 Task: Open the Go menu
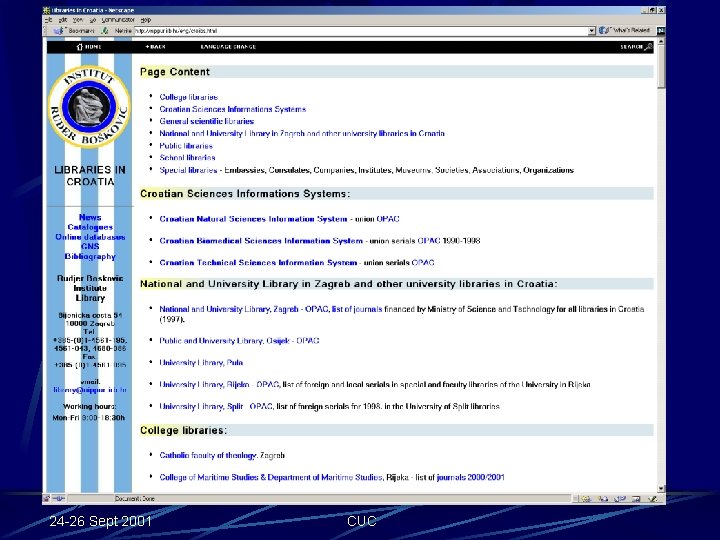tap(93, 20)
